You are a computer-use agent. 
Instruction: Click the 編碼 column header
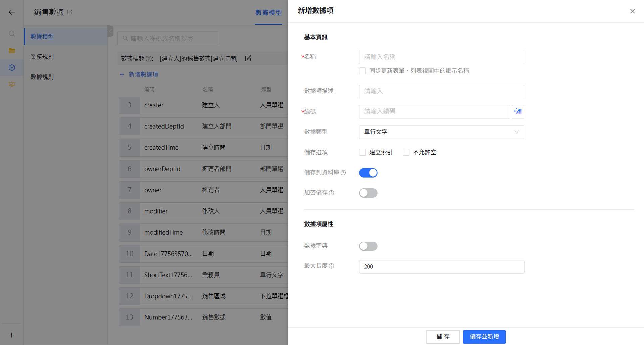(149, 90)
